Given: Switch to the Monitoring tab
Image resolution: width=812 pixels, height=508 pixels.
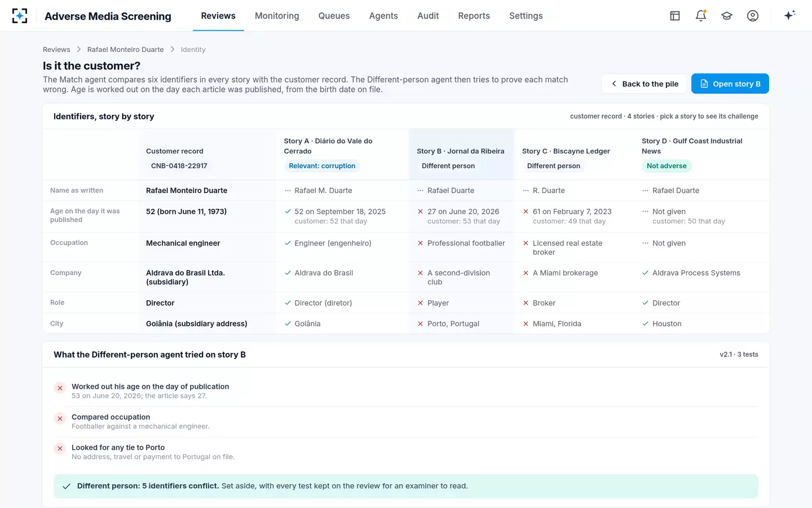Looking at the screenshot, I should (277, 16).
